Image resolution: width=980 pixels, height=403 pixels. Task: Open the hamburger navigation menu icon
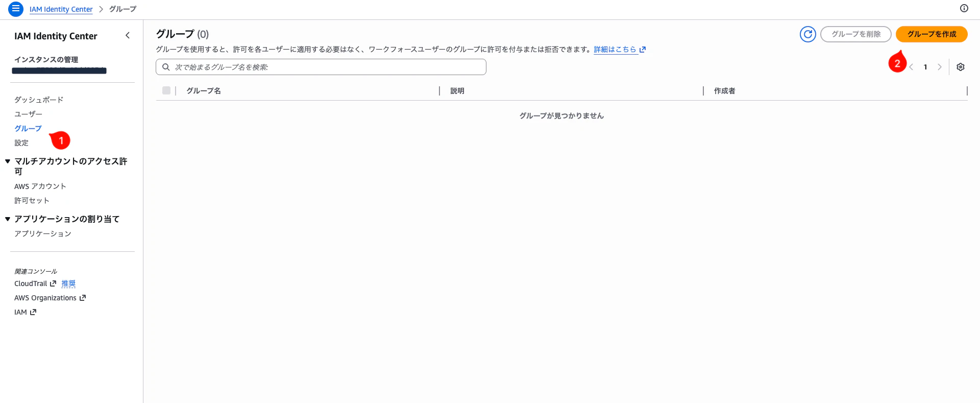click(16, 9)
